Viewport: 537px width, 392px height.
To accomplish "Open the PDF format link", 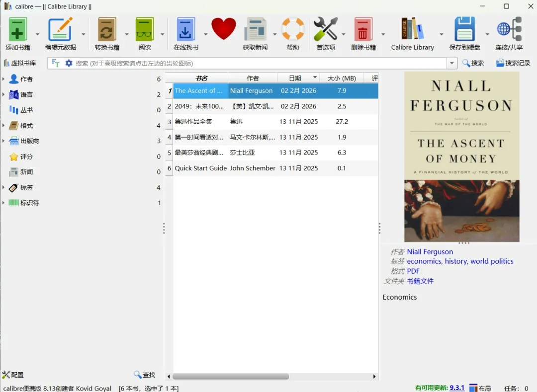I will [x=413, y=271].
